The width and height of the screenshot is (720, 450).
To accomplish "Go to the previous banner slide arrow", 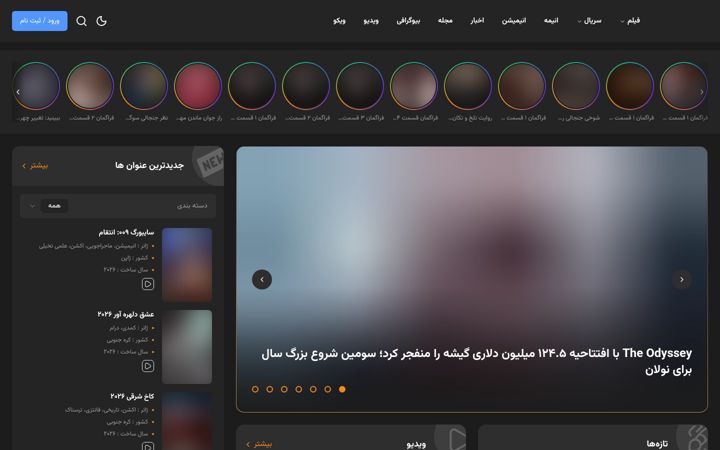I will click(x=262, y=279).
